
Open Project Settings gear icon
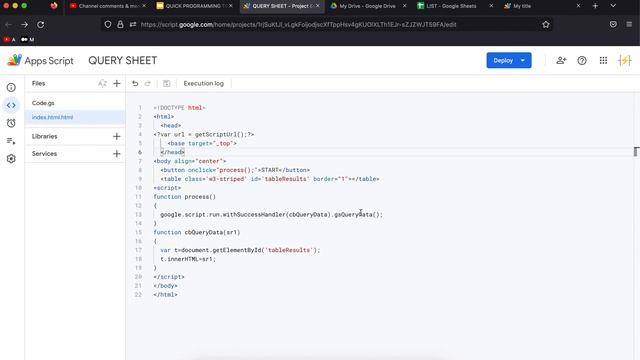click(11, 159)
